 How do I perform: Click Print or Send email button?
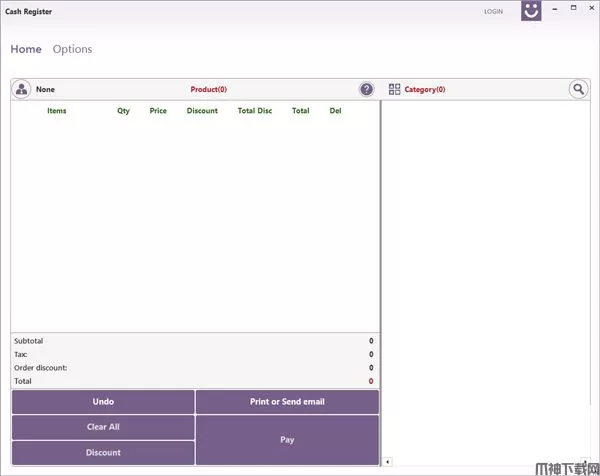tap(287, 401)
